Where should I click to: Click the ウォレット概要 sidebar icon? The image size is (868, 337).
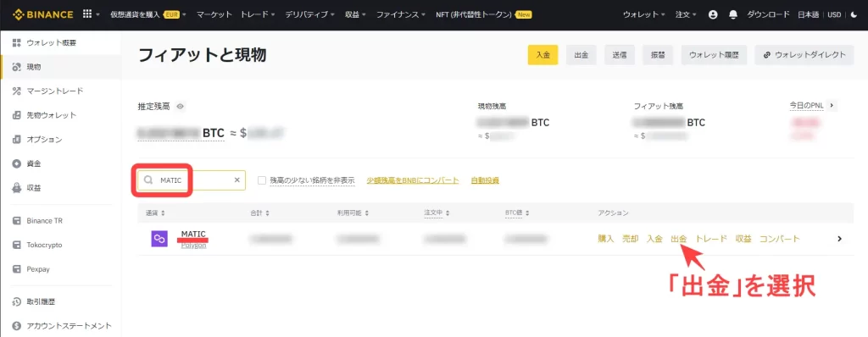tap(16, 42)
